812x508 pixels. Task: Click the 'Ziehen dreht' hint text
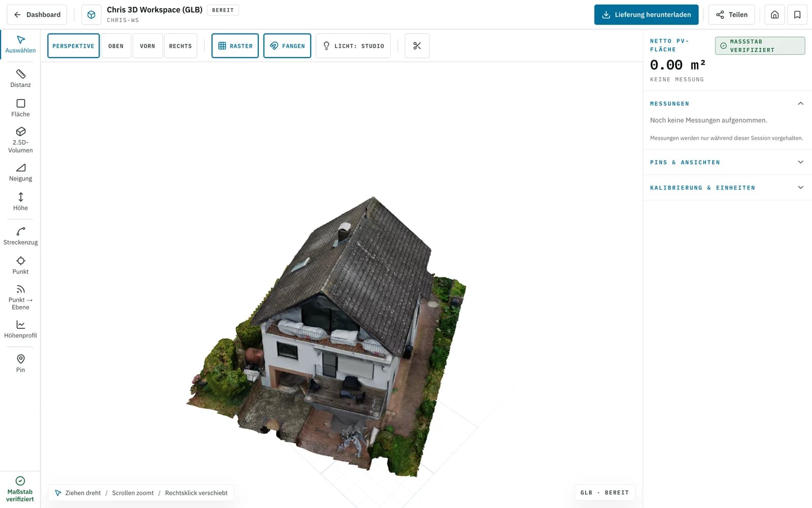83,493
